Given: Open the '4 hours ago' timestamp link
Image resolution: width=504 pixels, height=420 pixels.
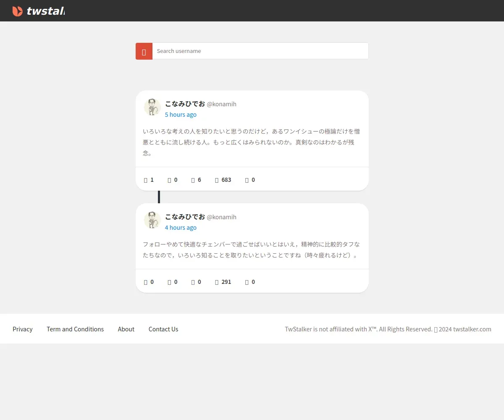Looking at the screenshot, I should 181,228.
